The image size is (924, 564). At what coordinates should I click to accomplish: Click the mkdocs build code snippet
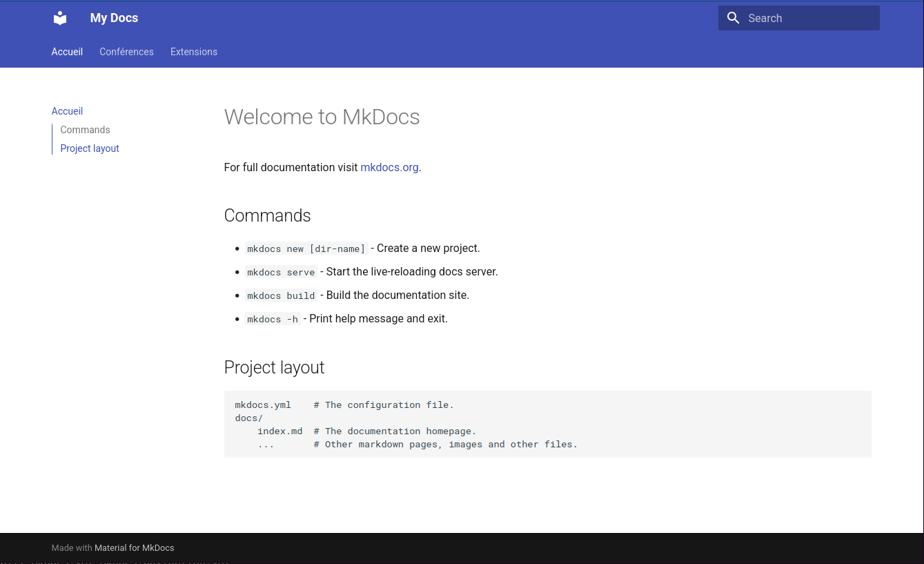tap(281, 295)
